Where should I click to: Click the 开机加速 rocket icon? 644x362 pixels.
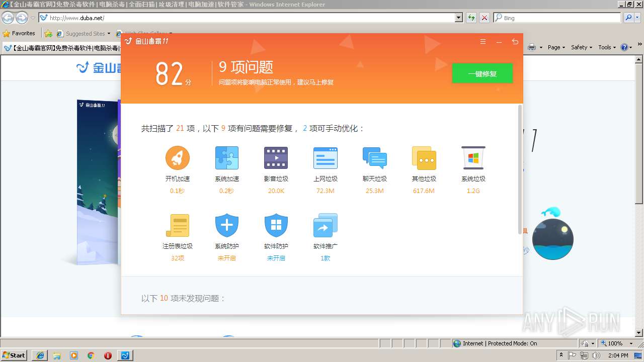178,158
